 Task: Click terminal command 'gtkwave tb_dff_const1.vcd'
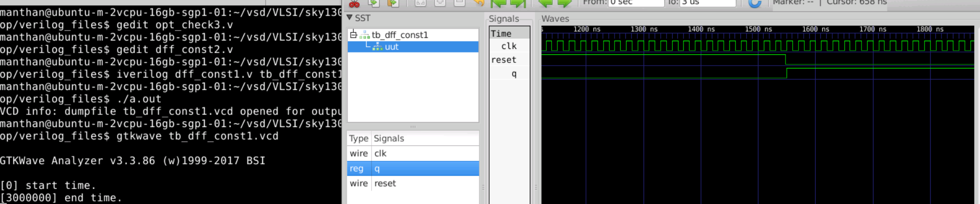click(198, 136)
